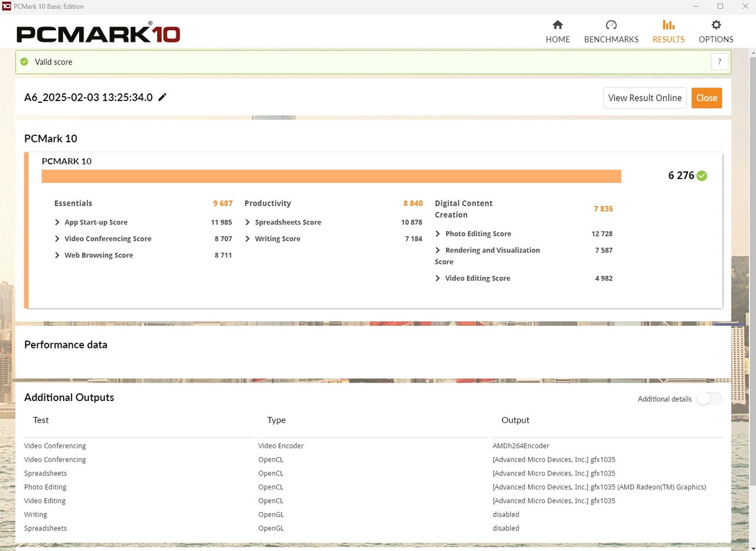
Task: Expand the Video Editing Score row
Action: pos(438,279)
